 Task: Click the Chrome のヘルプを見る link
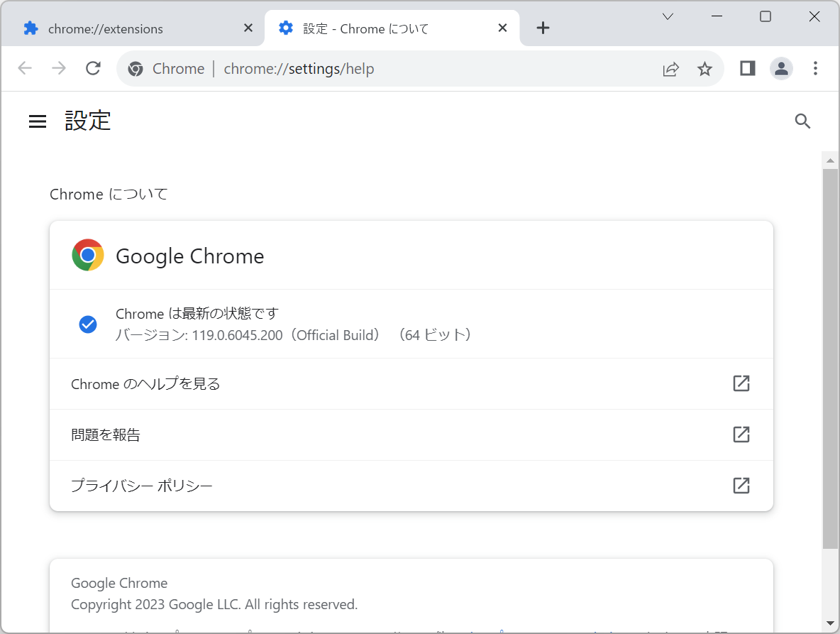pos(145,383)
